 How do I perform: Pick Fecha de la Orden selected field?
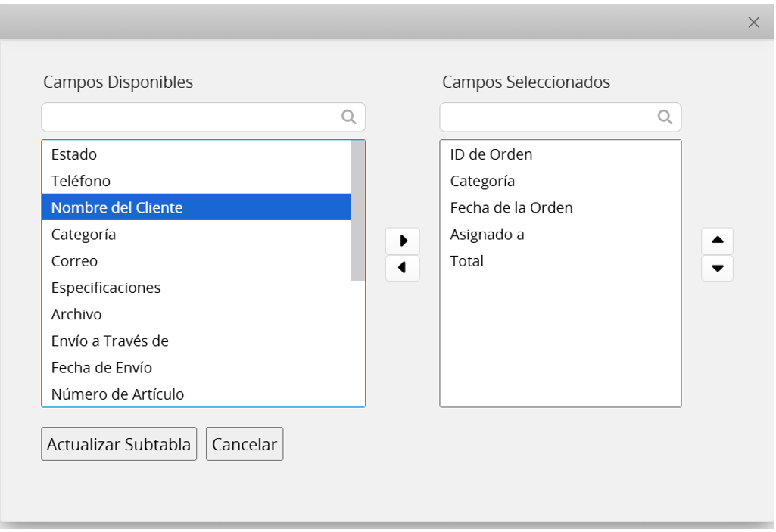tap(511, 207)
